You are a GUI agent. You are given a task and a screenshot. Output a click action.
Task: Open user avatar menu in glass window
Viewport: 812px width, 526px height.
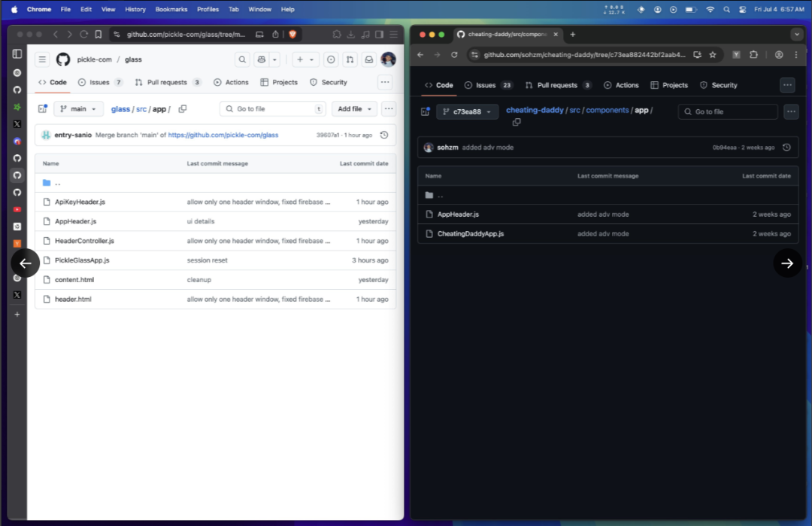(389, 59)
